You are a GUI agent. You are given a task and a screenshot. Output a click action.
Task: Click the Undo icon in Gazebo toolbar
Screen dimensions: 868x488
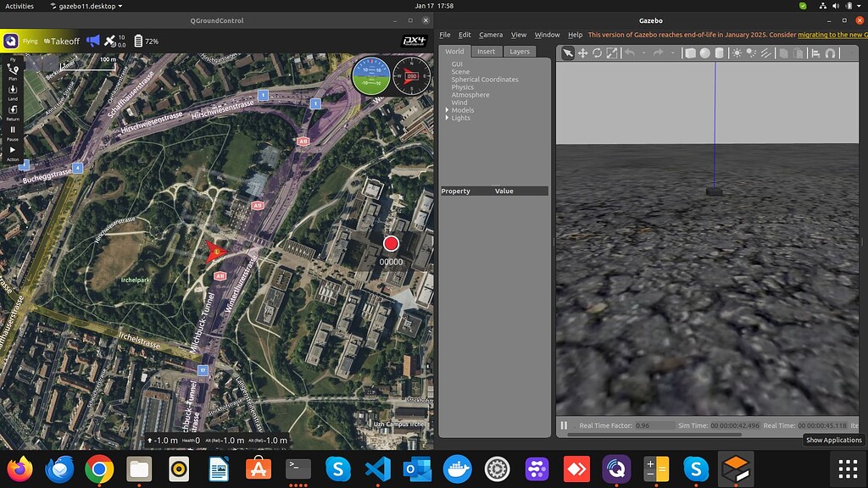(x=629, y=53)
